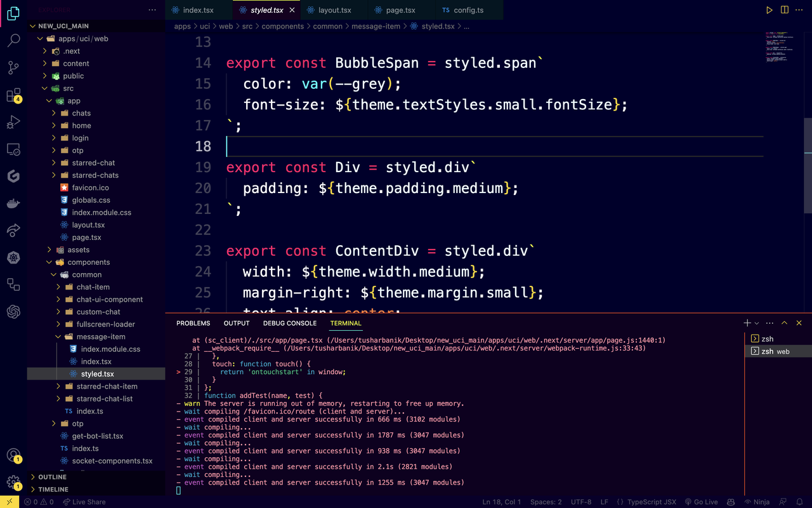Go to line via Ln 18, Col 1
This screenshot has width=812, height=508.
[x=502, y=502]
